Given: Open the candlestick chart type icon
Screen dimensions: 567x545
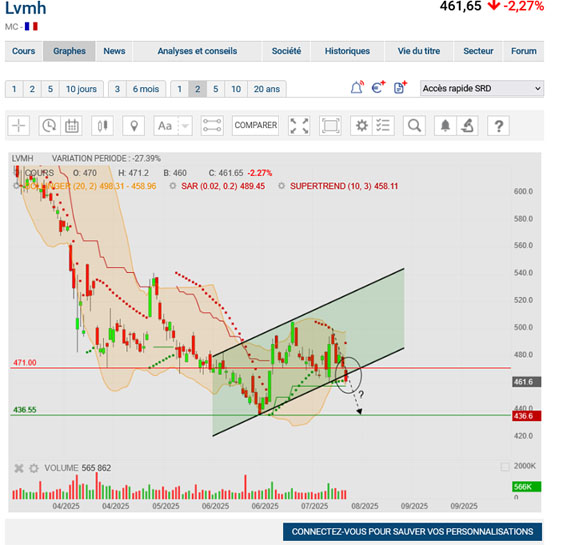Looking at the screenshot, I should click(102, 126).
